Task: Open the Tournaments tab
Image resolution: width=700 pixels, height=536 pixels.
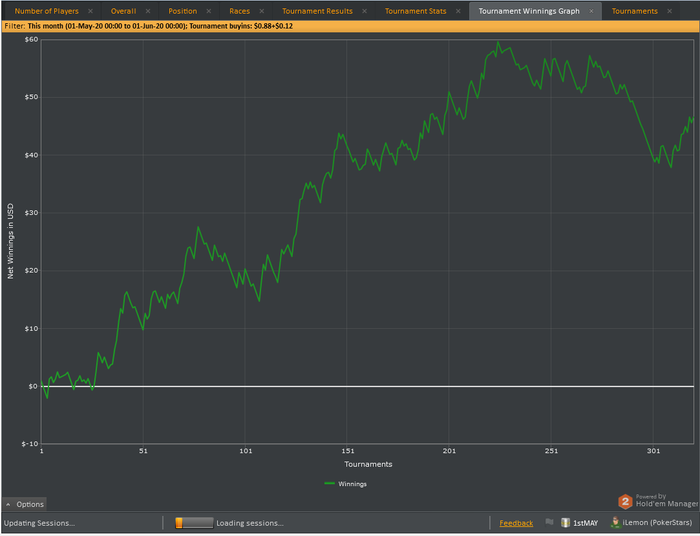Action: [634, 11]
